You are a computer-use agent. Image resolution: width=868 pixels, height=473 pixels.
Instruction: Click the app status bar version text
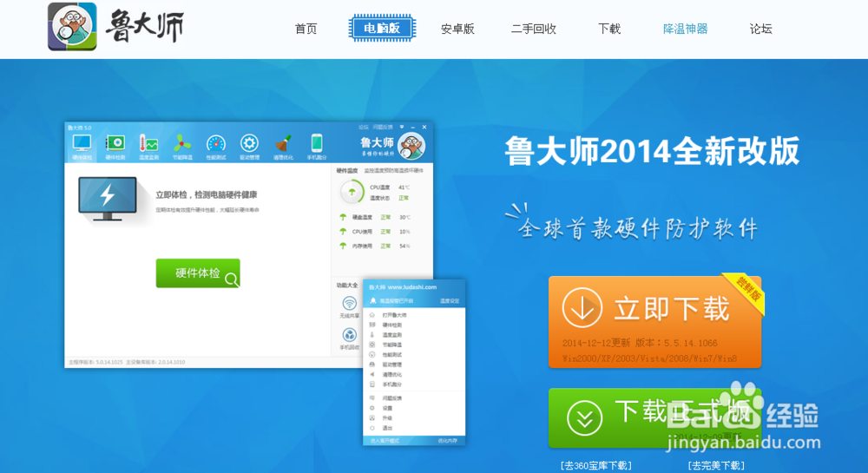[127, 363]
